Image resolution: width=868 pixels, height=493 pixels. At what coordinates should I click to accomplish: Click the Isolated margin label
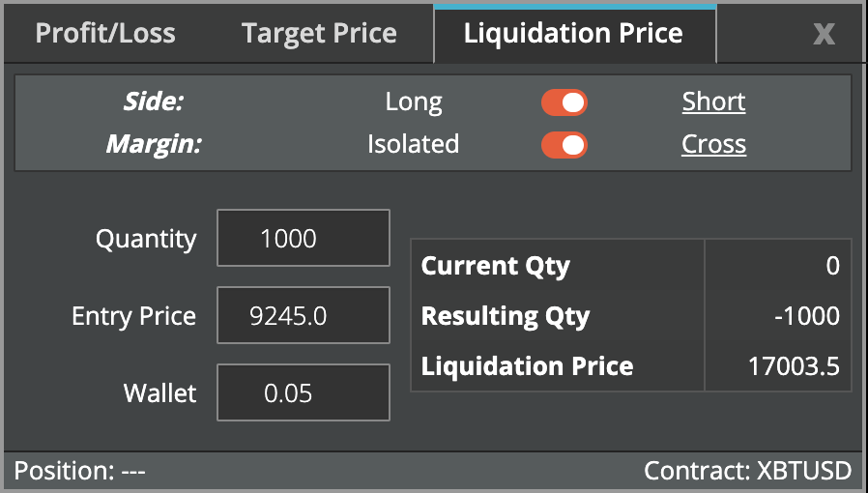coord(413,145)
